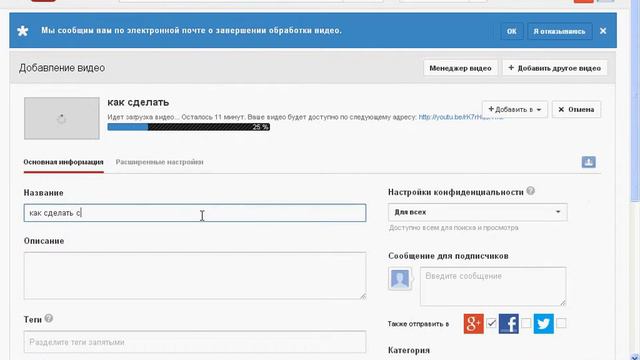Viewport: 640px width, 360px height.
Task: Click the Описание description text area
Action: point(195,276)
